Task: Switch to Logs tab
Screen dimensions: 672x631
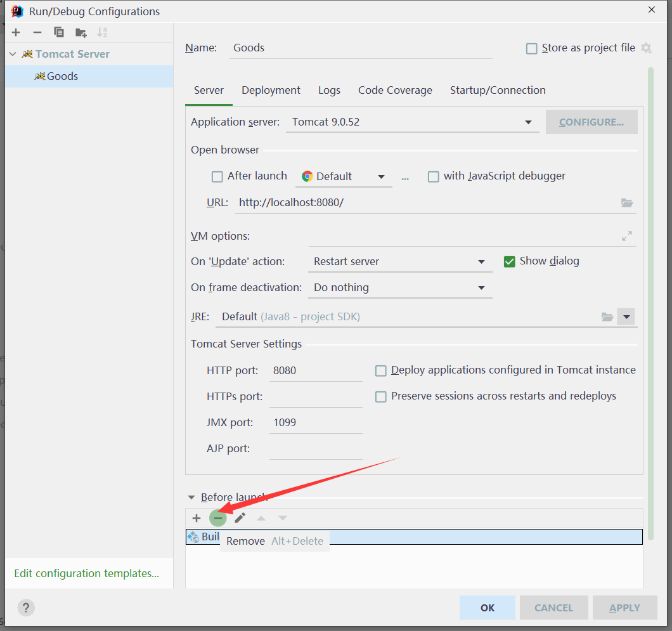Action: click(x=329, y=91)
